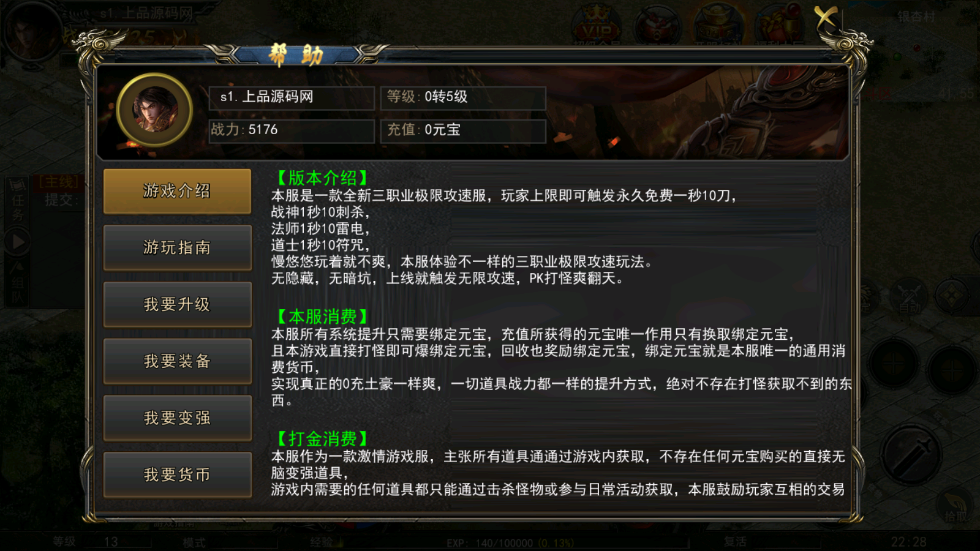The width and height of the screenshot is (980, 551).
Task: Click the character avatar portrait
Action: 155,110
